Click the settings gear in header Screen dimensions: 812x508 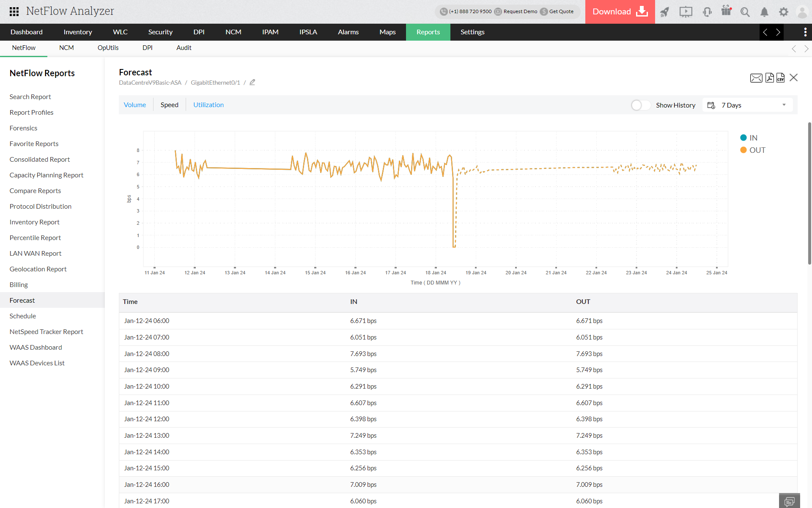click(784, 12)
